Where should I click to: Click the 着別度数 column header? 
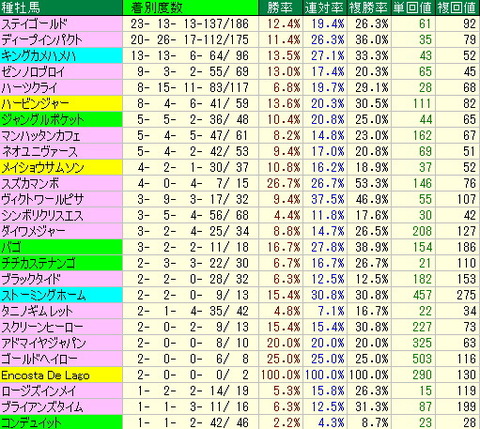click(x=190, y=8)
